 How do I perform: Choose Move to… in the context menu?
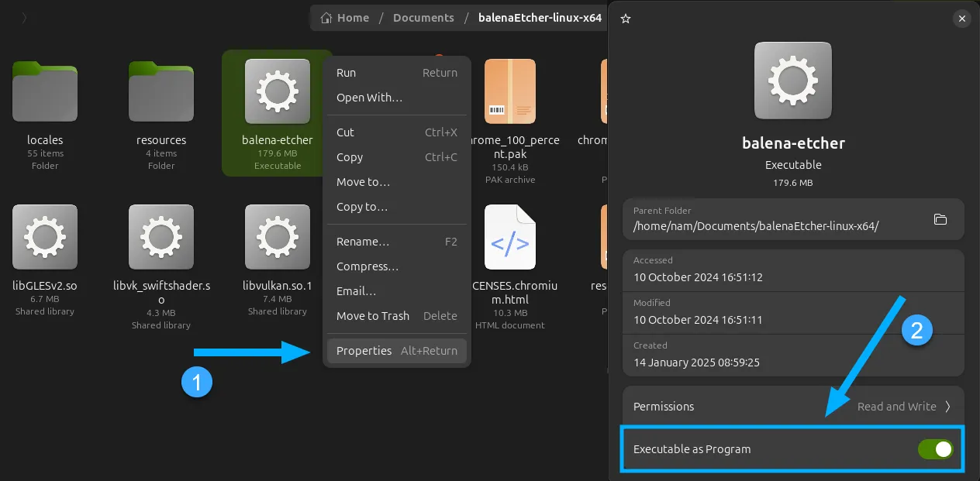pyautogui.click(x=397, y=182)
